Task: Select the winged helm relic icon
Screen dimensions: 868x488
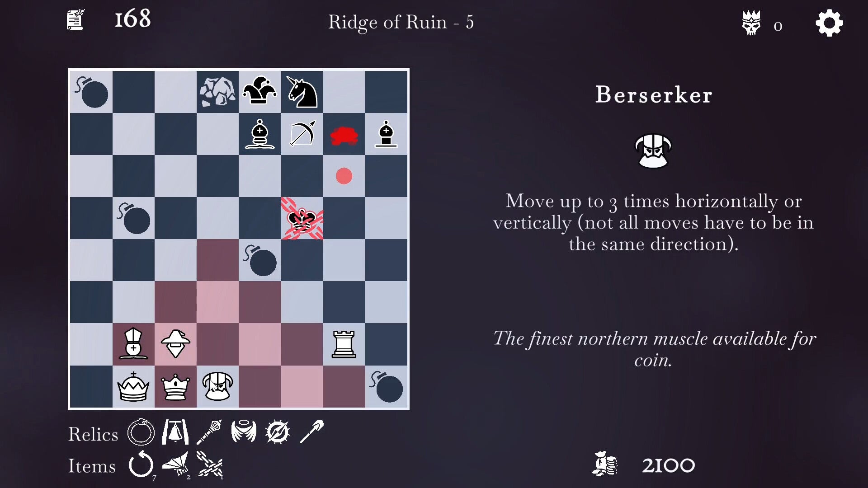Action: [x=243, y=432]
